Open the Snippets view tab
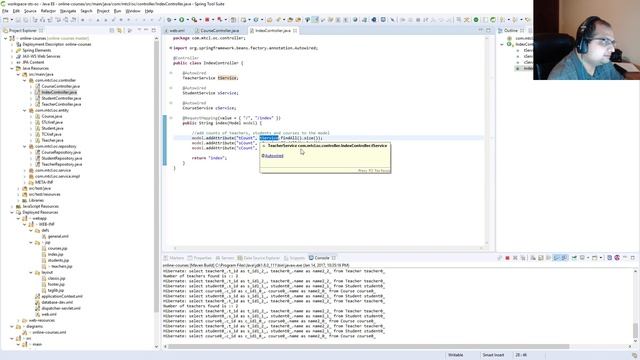 (x=294, y=258)
